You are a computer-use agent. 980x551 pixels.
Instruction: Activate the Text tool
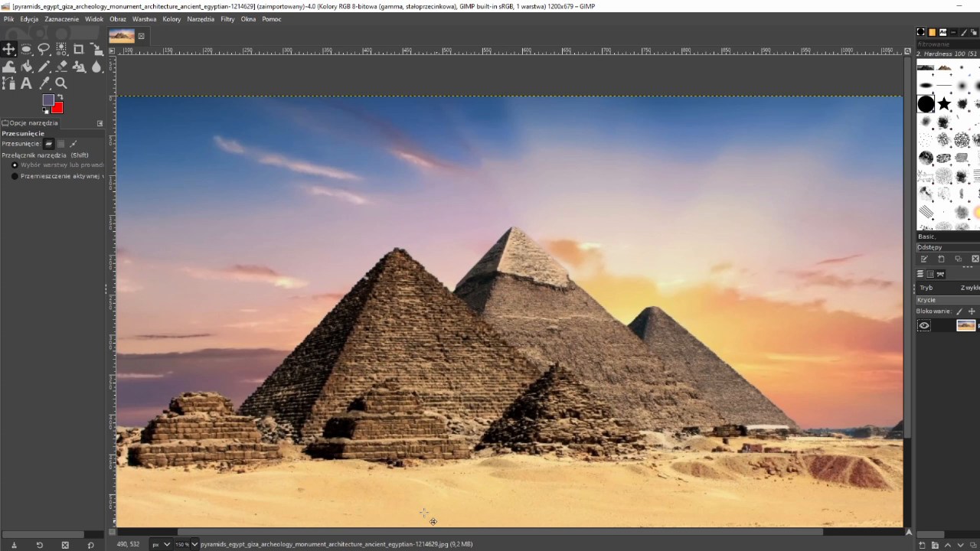pyautogui.click(x=26, y=83)
